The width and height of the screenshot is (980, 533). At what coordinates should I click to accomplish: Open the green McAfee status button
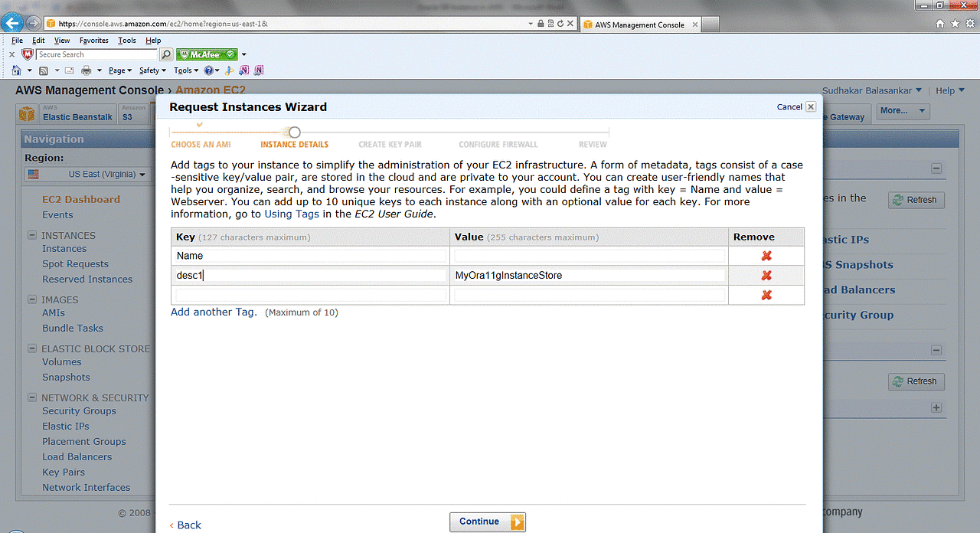pyautogui.click(x=207, y=54)
